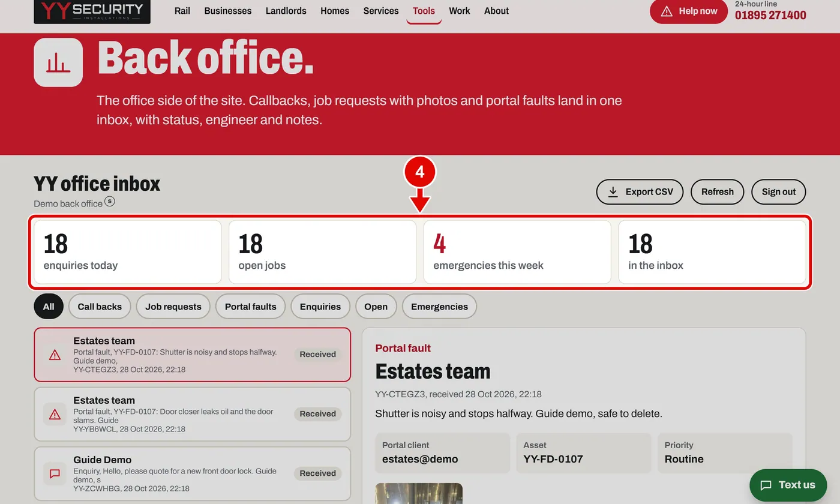This screenshot has width=840, height=504.
Task: Click the 4 emergencies this week card
Action: pos(517,252)
